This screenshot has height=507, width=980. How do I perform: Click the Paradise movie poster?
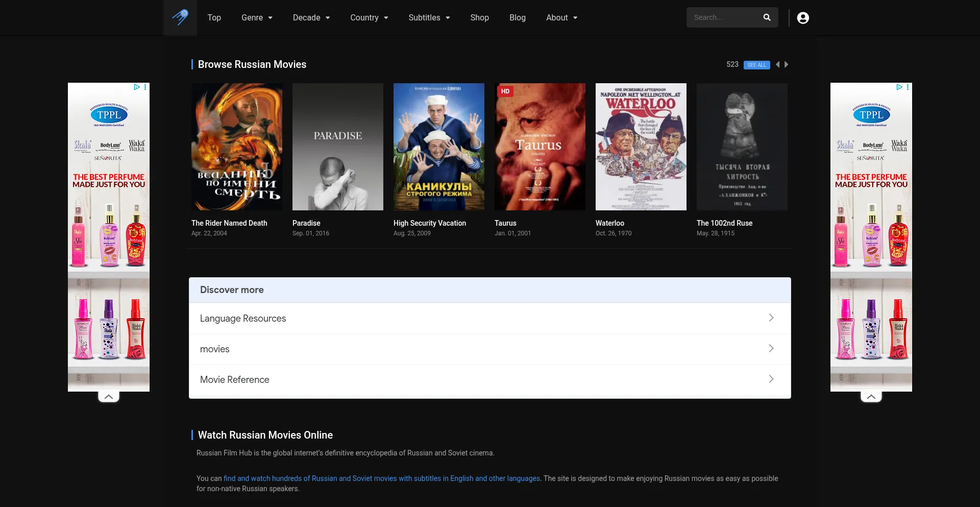(x=338, y=147)
